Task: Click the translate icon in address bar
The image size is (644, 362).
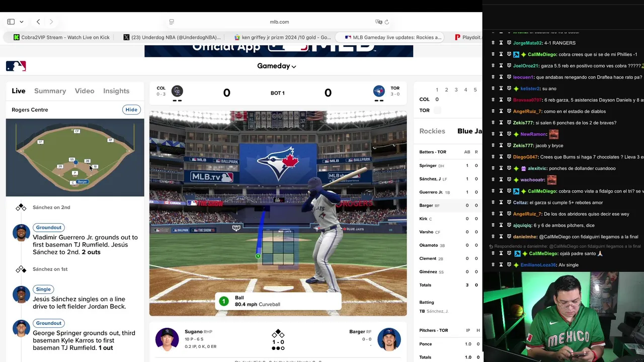Action: pos(378,22)
